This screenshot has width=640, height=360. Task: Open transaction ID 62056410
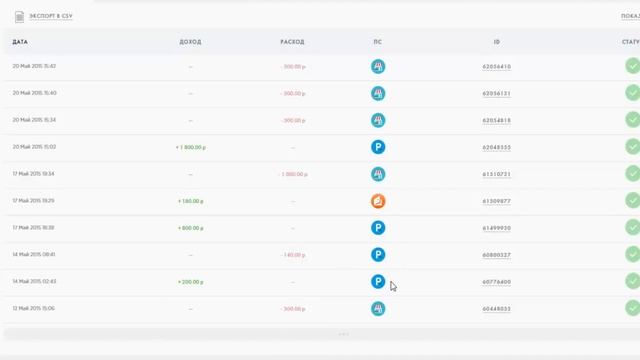[496, 67]
